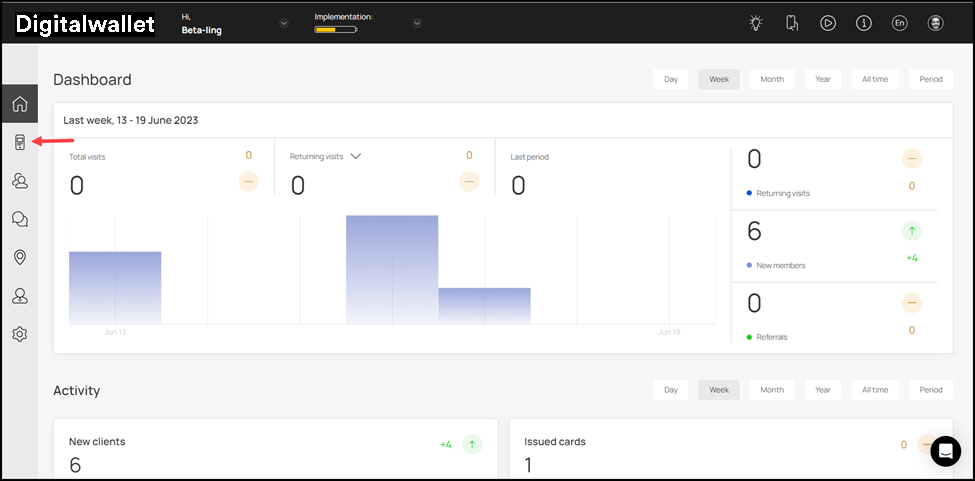Viewport: 975px width, 481px height.
Task: Expand the Beta-ling account dropdown
Action: click(284, 23)
